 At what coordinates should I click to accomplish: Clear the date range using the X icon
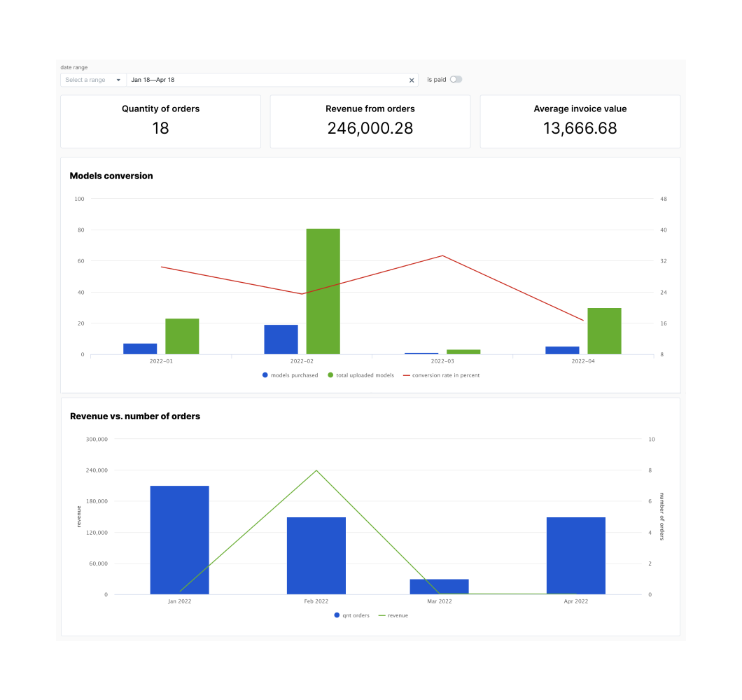click(x=412, y=80)
